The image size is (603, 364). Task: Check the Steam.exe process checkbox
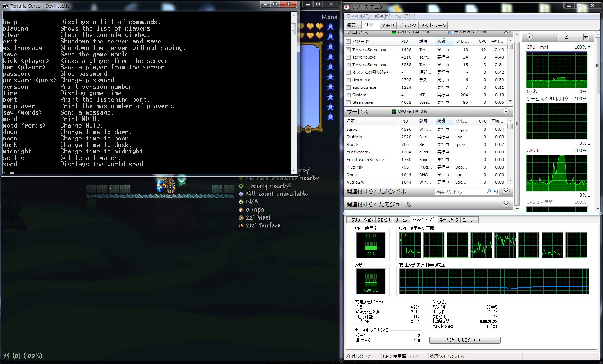point(348,102)
